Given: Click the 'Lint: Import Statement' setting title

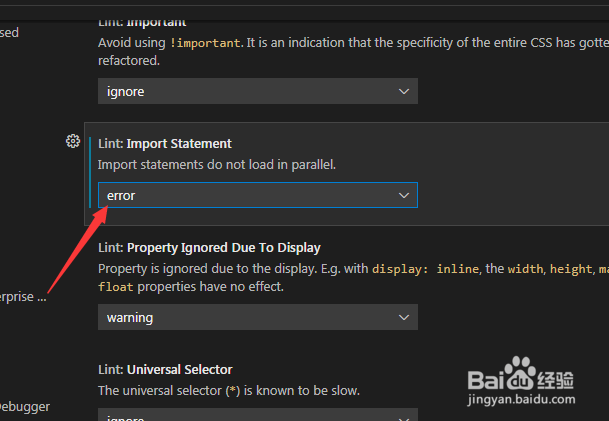Looking at the screenshot, I should (x=164, y=144).
